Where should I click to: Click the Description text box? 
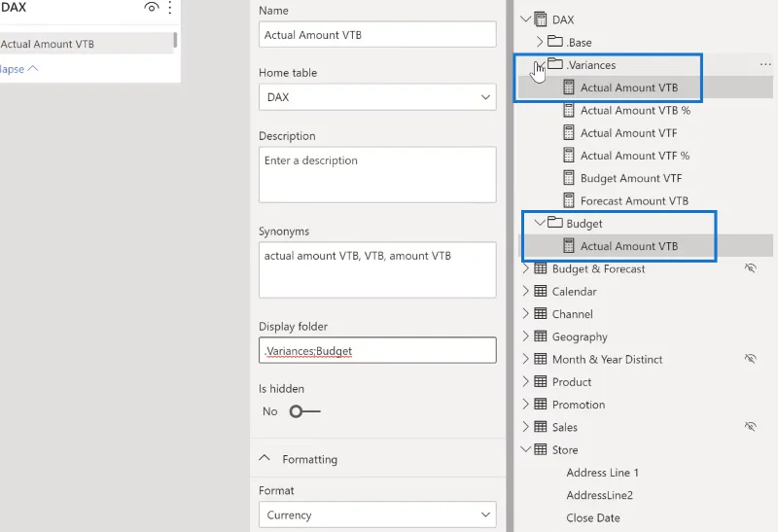coord(377,175)
